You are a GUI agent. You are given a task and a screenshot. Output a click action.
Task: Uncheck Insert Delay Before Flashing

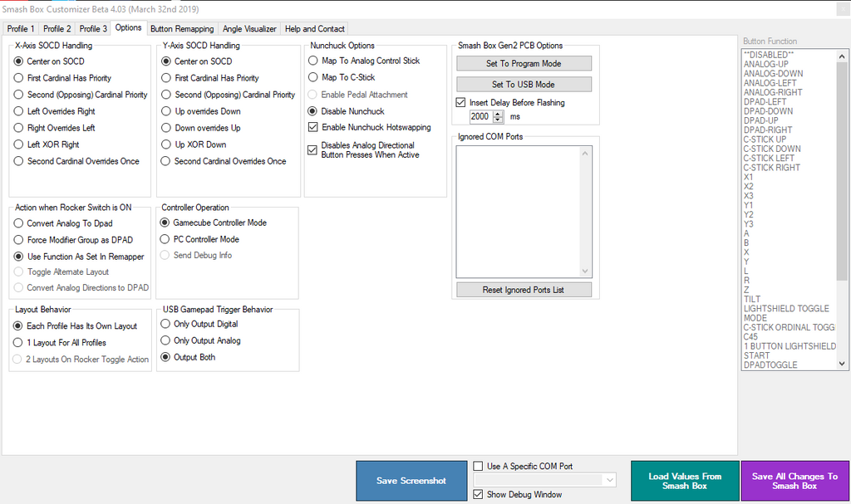click(461, 103)
